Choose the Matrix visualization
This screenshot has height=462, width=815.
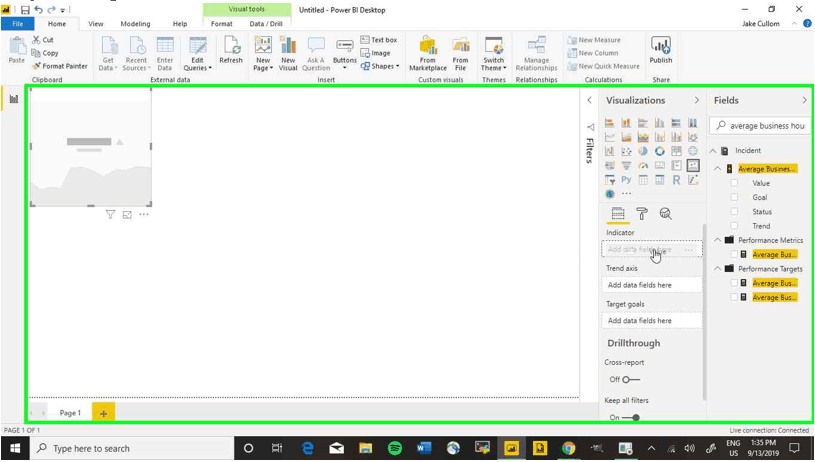[660, 180]
